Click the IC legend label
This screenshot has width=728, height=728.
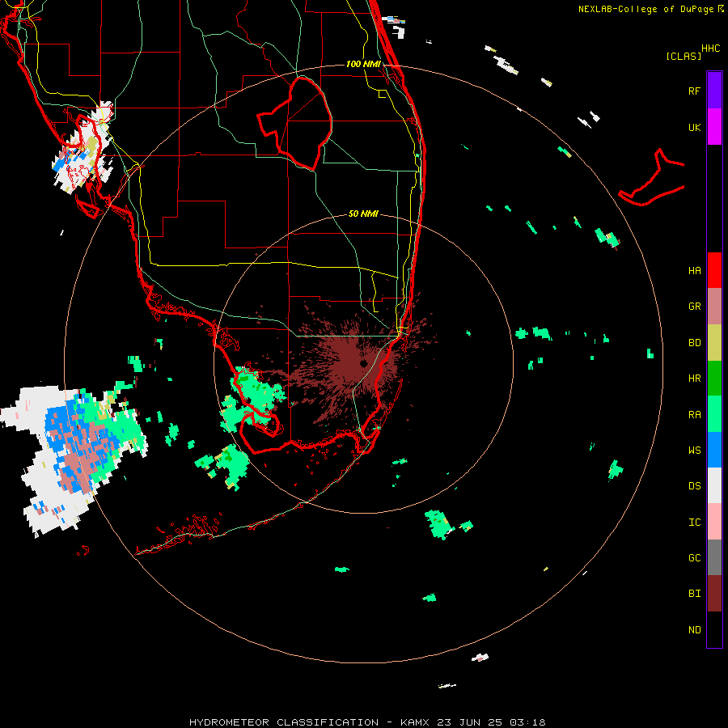pyautogui.click(x=694, y=523)
